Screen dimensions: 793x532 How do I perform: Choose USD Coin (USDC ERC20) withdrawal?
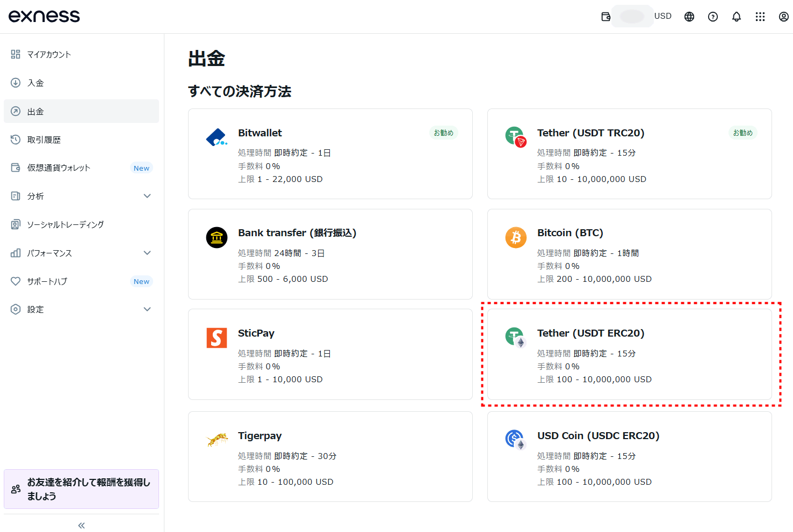click(630, 457)
